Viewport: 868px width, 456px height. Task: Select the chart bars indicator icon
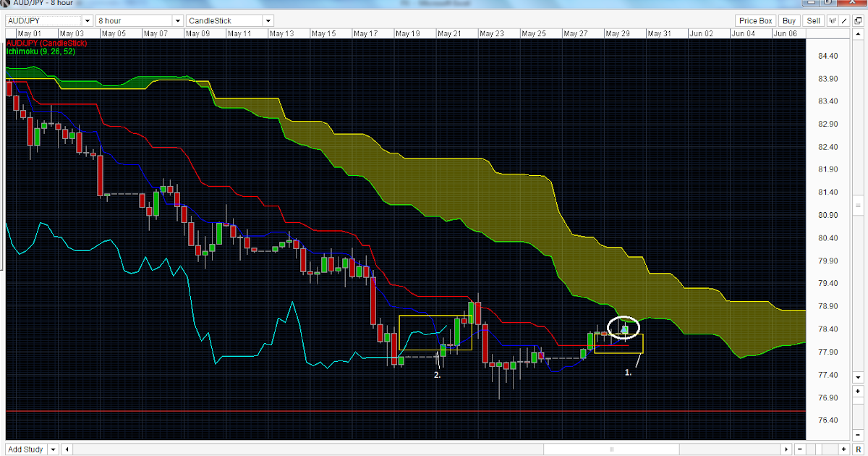coord(833,21)
